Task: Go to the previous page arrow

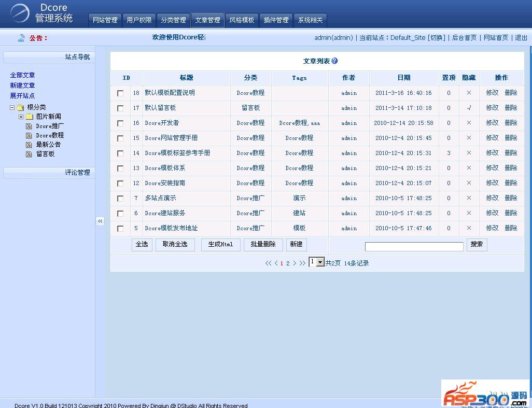Action: coord(276,263)
